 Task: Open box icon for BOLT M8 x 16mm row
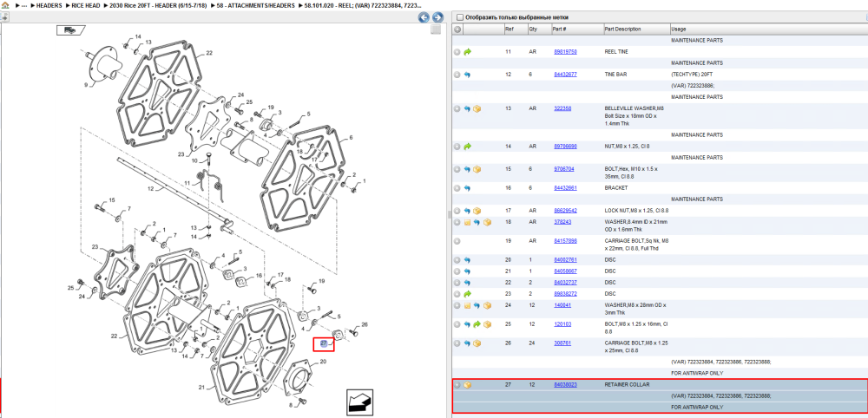click(x=487, y=324)
